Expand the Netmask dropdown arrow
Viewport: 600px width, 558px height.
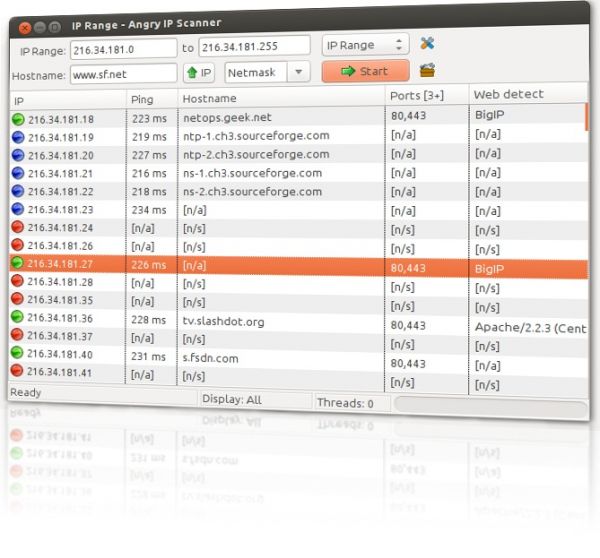tap(298, 72)
